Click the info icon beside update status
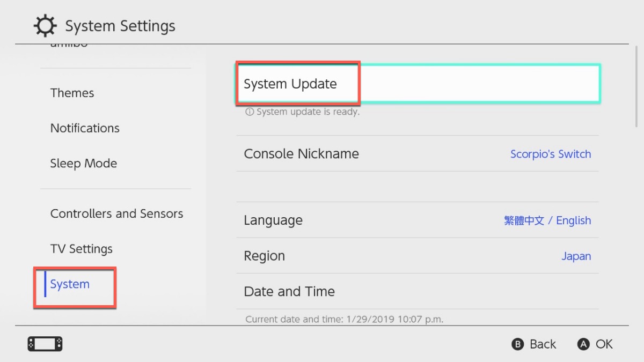 [249, 113]
